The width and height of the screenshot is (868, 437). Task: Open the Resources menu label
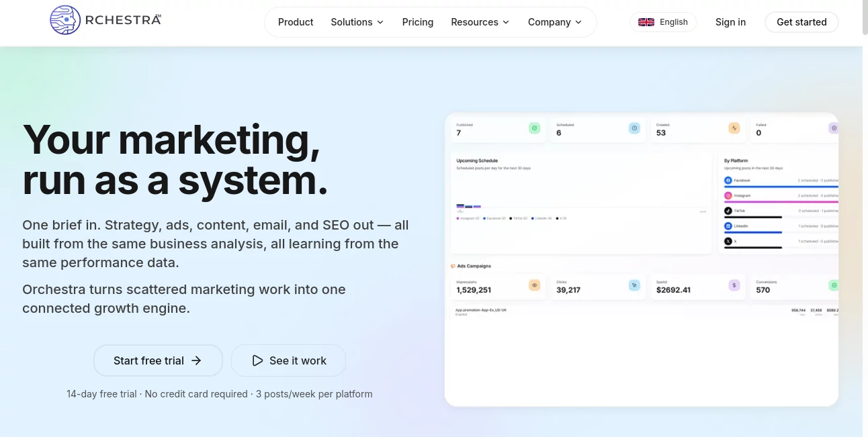pos(474,22)
